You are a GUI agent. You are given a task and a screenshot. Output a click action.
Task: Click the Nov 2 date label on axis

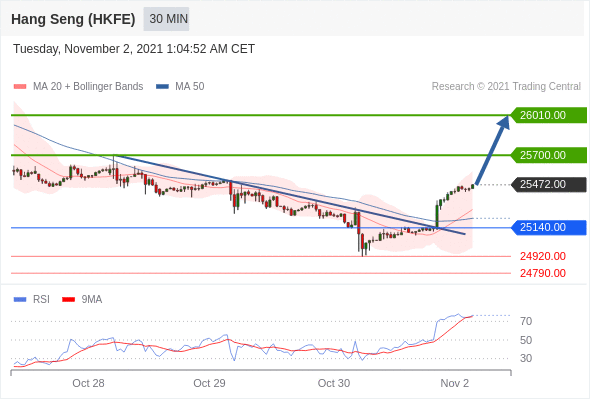tap(455, 383)
